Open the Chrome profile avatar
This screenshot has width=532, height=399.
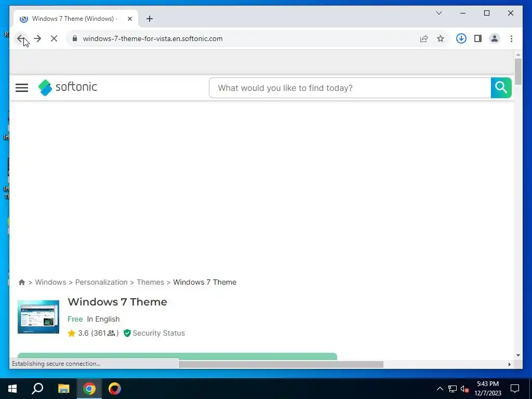[x=495, y=38]
